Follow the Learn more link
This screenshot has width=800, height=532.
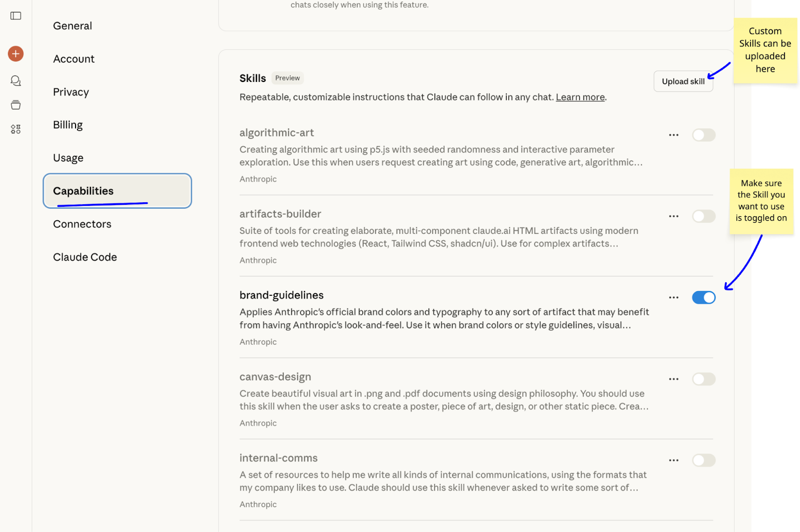(580, 97)
